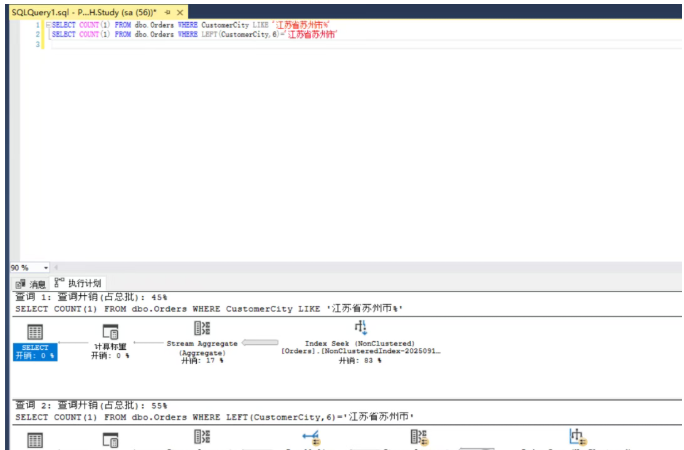Close the SQLQuery1.sql tab
The height and width of the screenshot is (450, 684).
tap(180, 12)
